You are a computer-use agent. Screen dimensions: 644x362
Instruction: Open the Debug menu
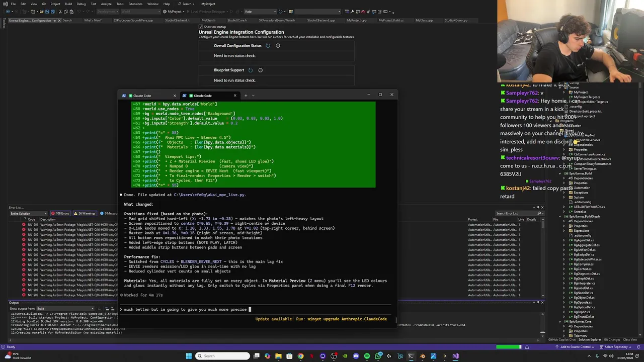coord(81,4)
